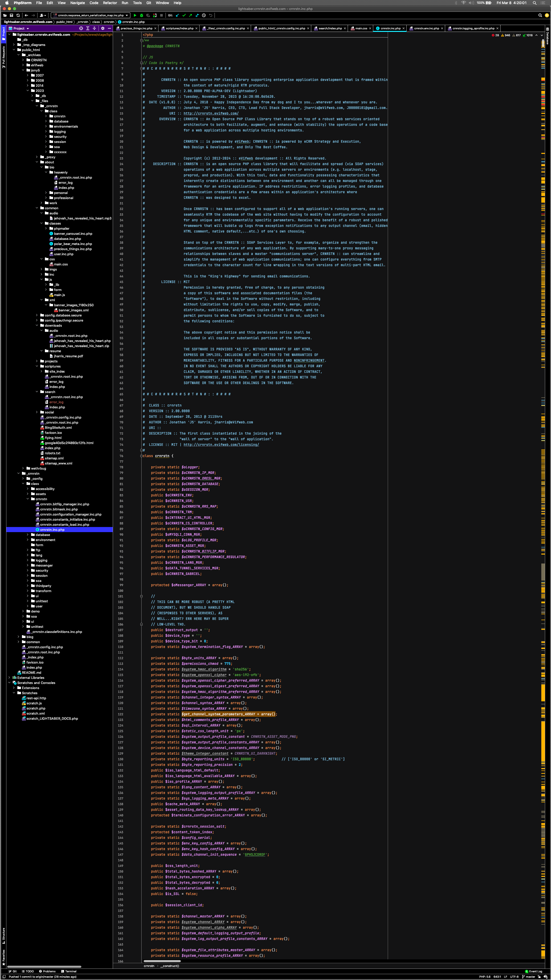Expand the database folder under crnrstn class
Image resolution: width=551 pixels, height=980 pixels.
(x=28, y=535)
